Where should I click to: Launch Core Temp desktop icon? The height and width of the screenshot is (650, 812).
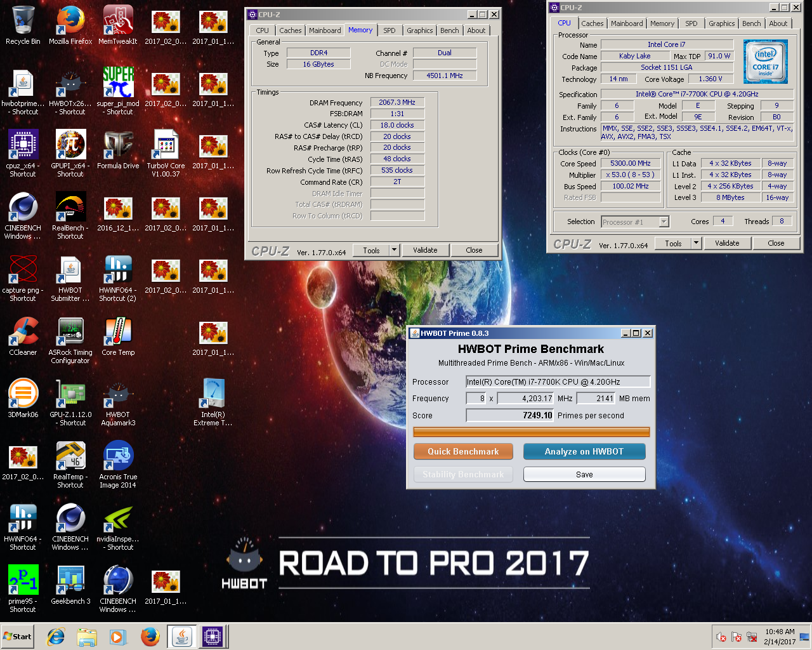(118, 336)
